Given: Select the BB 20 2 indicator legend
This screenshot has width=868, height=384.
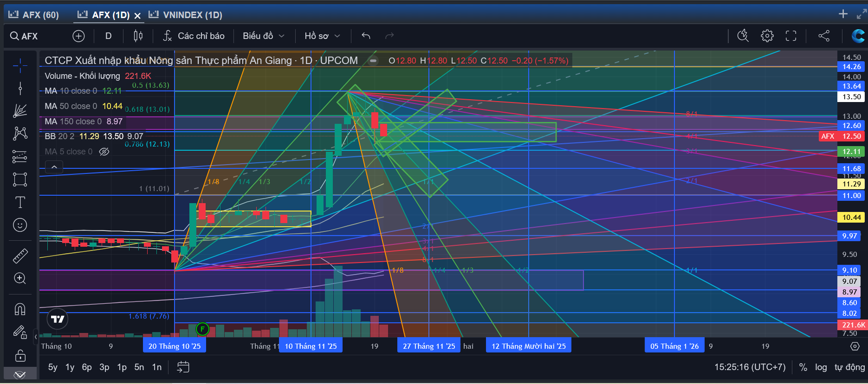Looking at the screenshot, I should point(94,136).
